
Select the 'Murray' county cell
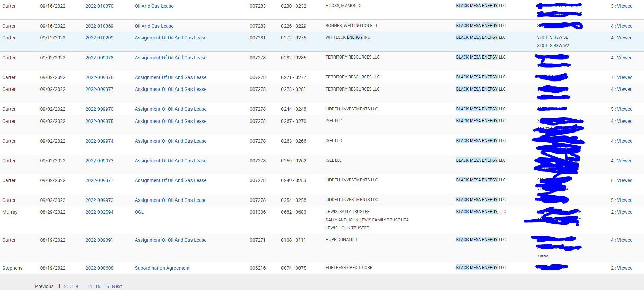(x=10, y=212)
